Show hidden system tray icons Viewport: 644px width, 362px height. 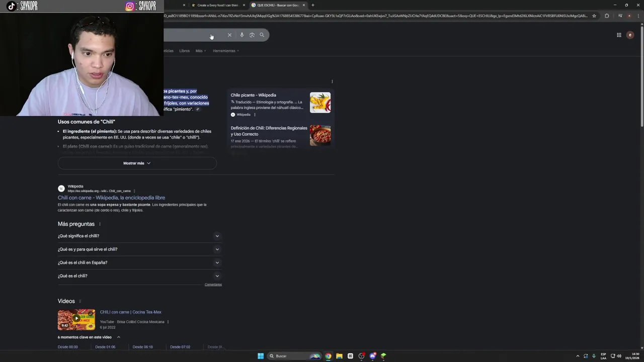tap(578, 356)
